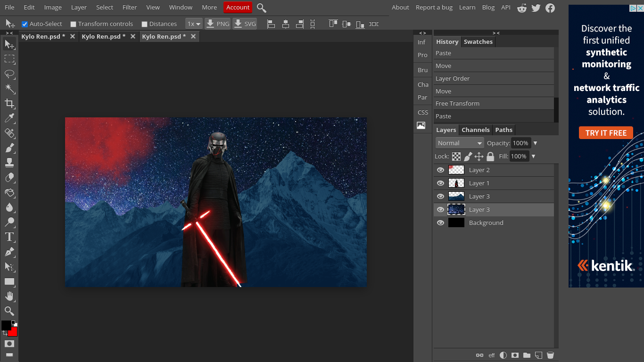Open the Layer menu
The width and height of the screenshot is (644, 362).
click(79, 7)
